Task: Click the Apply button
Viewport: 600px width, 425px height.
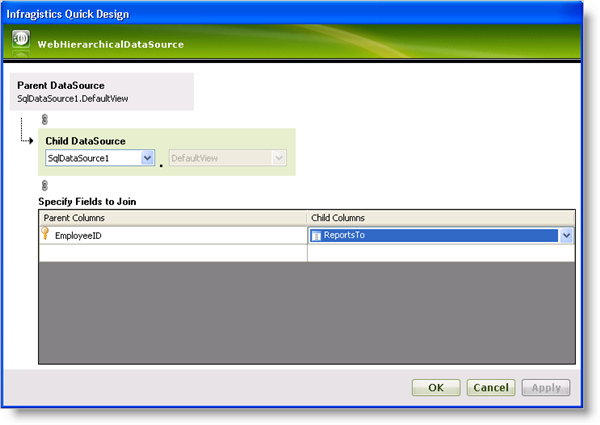Action: pyautogui.click(x=546, y=387)
